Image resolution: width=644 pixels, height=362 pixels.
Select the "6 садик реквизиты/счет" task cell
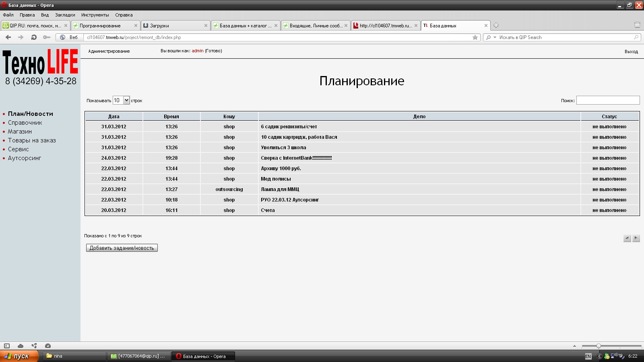pos(419,127)
